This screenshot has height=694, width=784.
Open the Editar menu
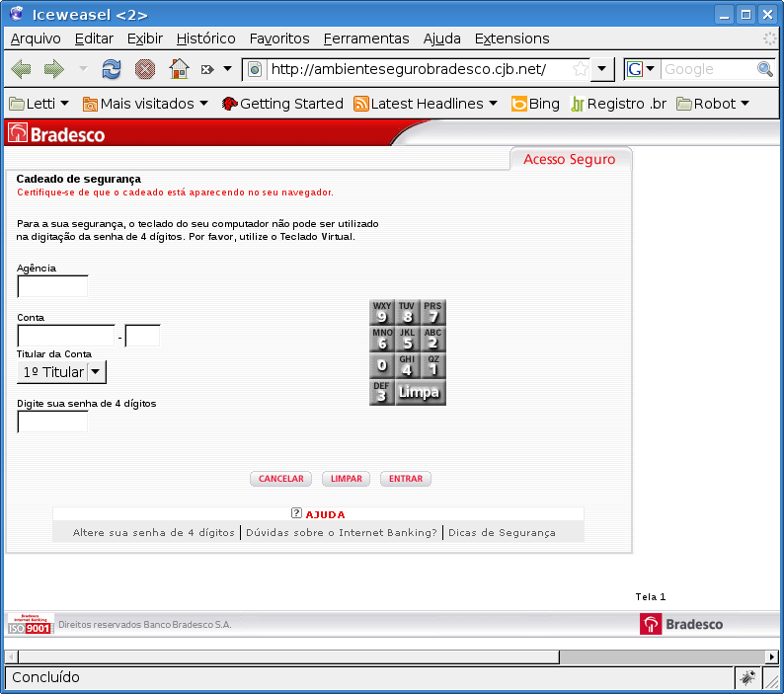click(x=94, y=39)
